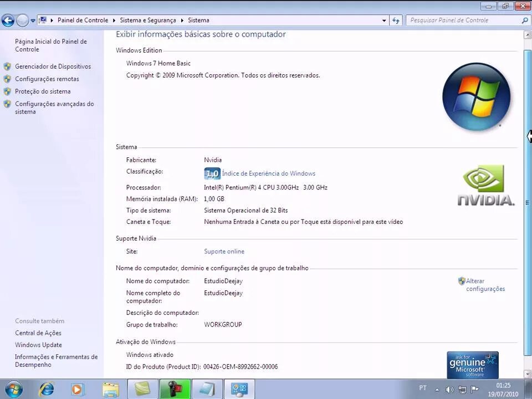This screenshot has height=399, width=532.
Task: Open Windows Update link
Action: (38, 345)
